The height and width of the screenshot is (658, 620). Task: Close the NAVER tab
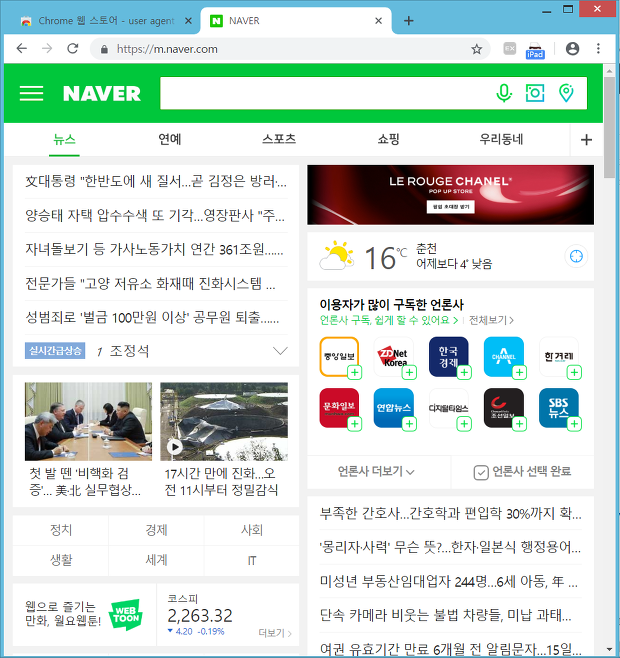(378, 21)
